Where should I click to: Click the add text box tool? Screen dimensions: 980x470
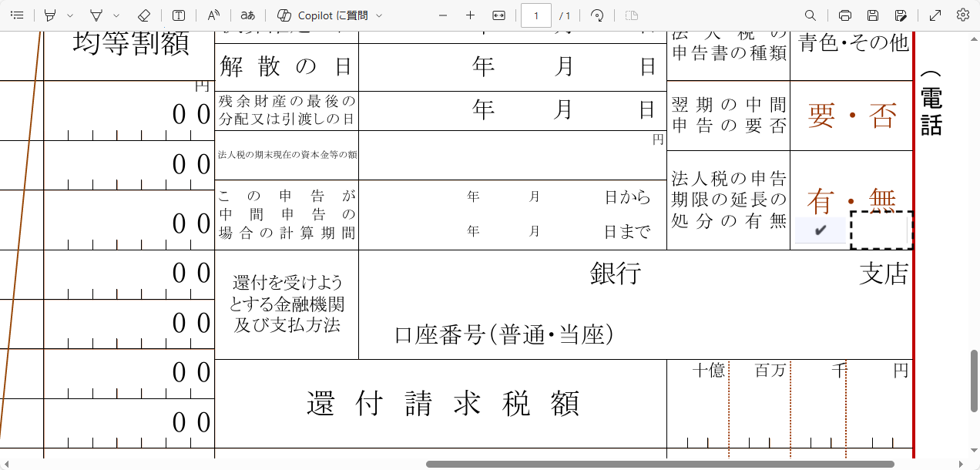(x=179, y=15)
